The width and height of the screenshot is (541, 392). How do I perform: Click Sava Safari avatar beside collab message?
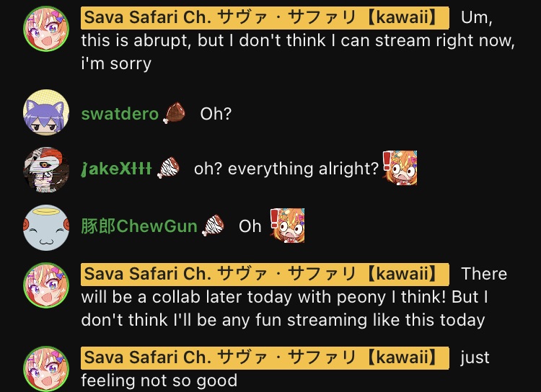click(x=46, y=285)
